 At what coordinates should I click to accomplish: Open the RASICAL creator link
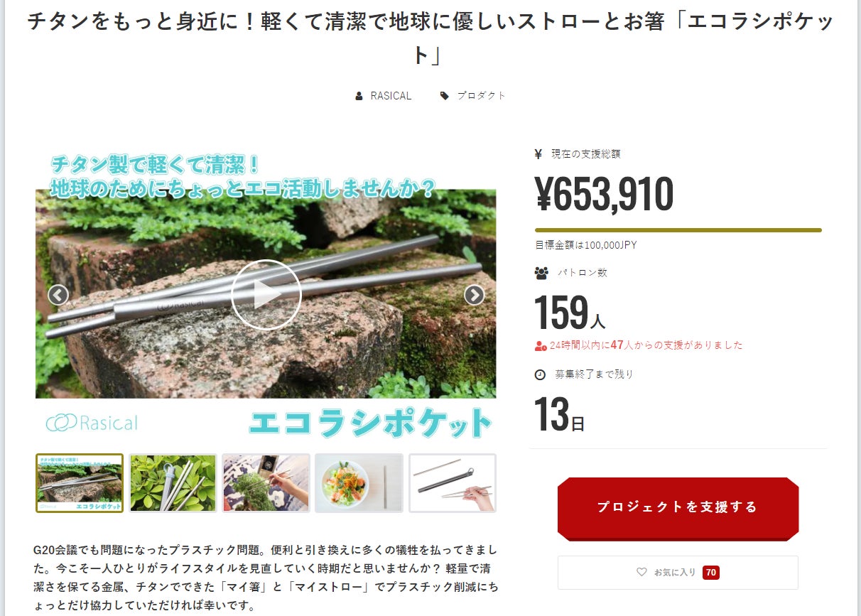[391, 96]
